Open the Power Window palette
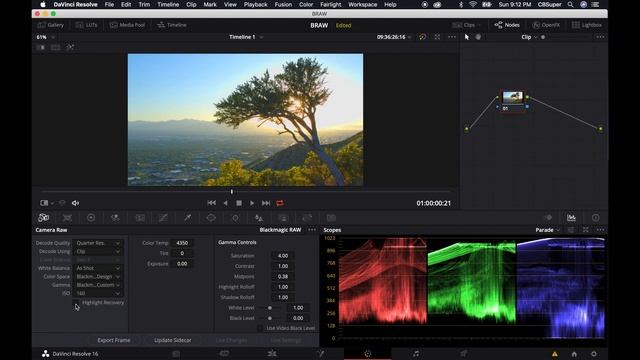The width and height of the screenshot is (640, 360). [211, 218]
